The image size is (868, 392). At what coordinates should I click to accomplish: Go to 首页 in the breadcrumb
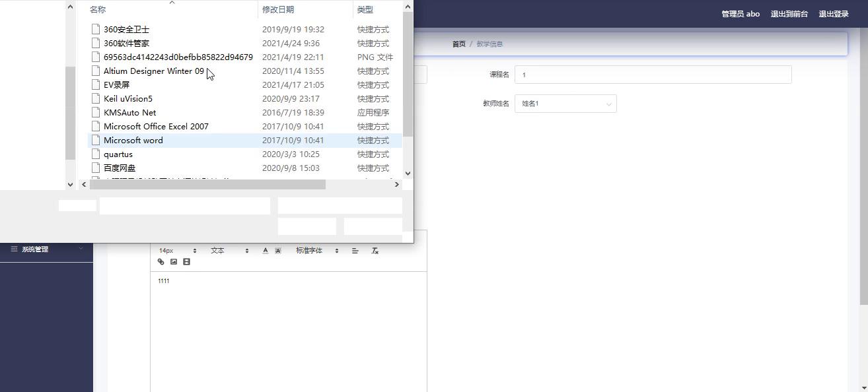(458, 44)
